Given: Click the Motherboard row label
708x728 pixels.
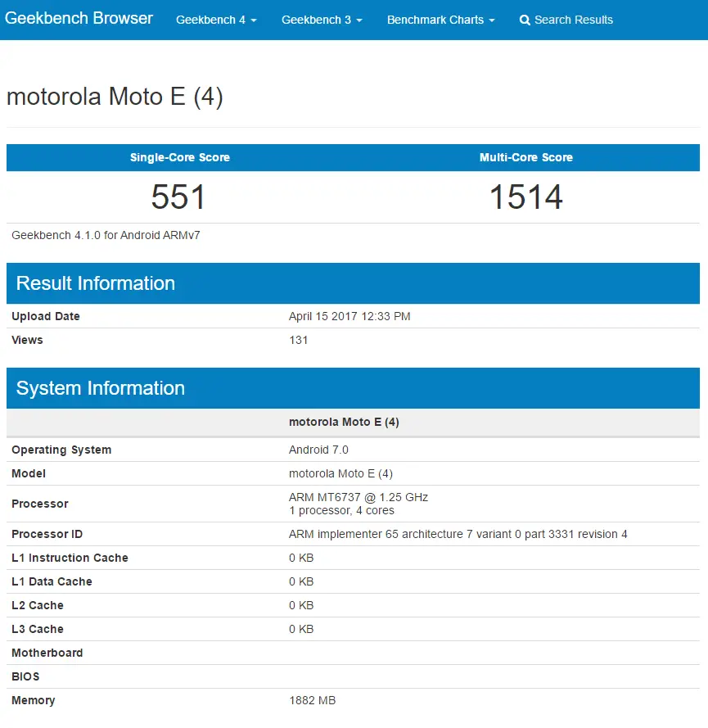Looking at the screenshot, I should [x=47, y=653].
